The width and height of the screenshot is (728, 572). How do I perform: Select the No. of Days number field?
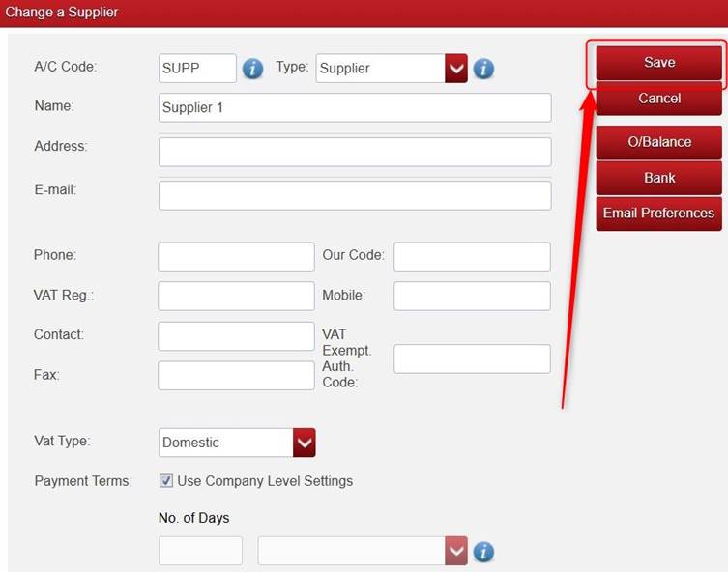coord(200,551)
